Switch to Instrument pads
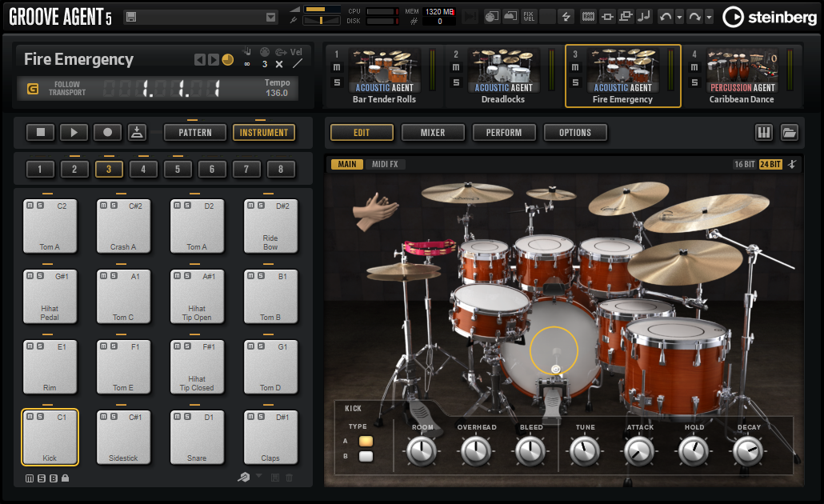 264,133
